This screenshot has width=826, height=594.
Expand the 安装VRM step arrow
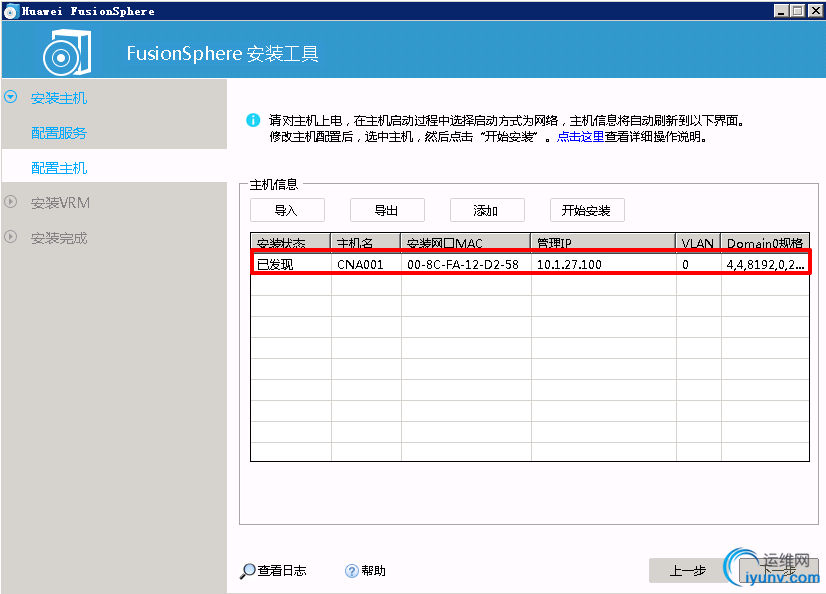point(11,202)
